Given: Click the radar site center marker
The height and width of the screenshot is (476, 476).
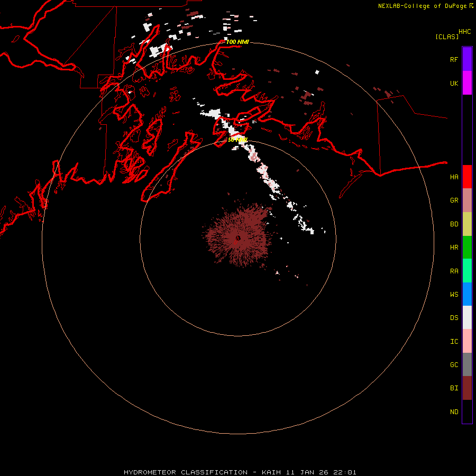Looking at the screenshot, I should [237, 239].
